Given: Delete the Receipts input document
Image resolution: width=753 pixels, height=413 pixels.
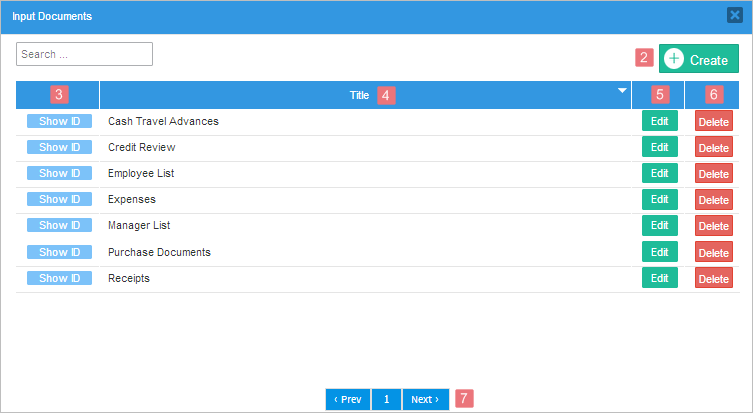Looking at the screenshot, I should point(713,279).
